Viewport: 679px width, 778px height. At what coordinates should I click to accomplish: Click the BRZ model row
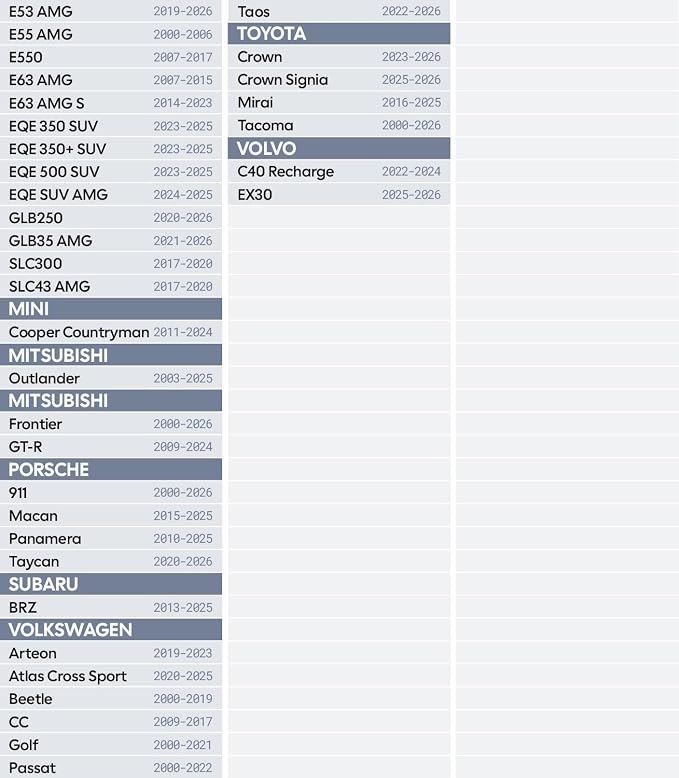click(x=111, y=607)
